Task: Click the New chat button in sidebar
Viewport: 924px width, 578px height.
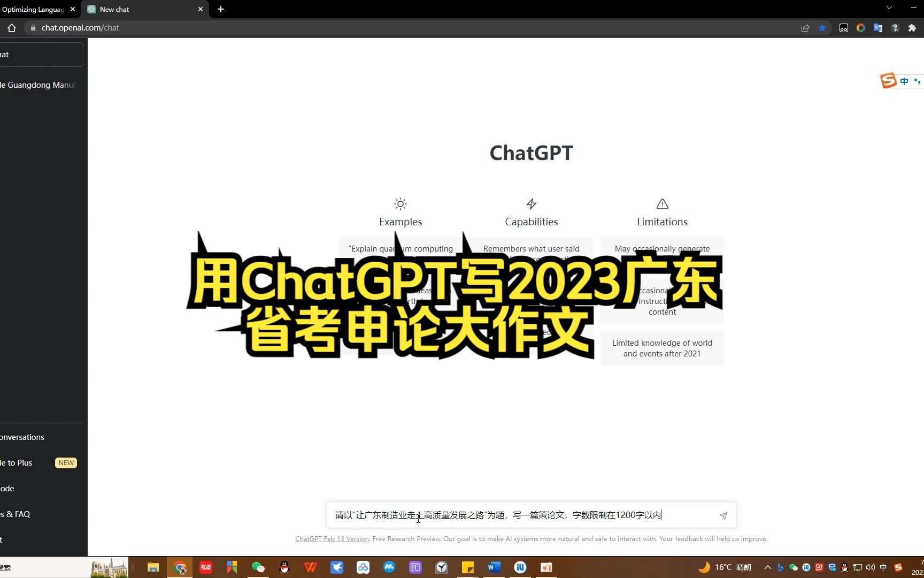Action: click(42, 55)
